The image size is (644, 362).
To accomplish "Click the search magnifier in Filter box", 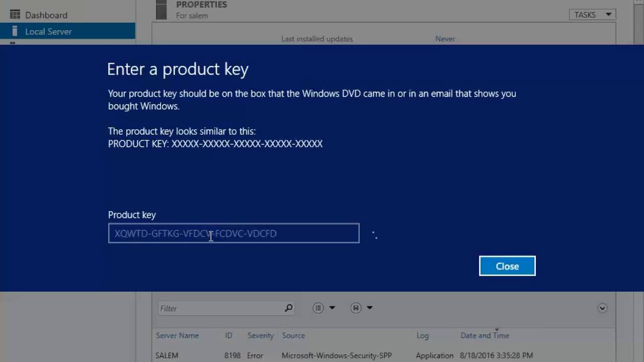I will tap(288, 308).
